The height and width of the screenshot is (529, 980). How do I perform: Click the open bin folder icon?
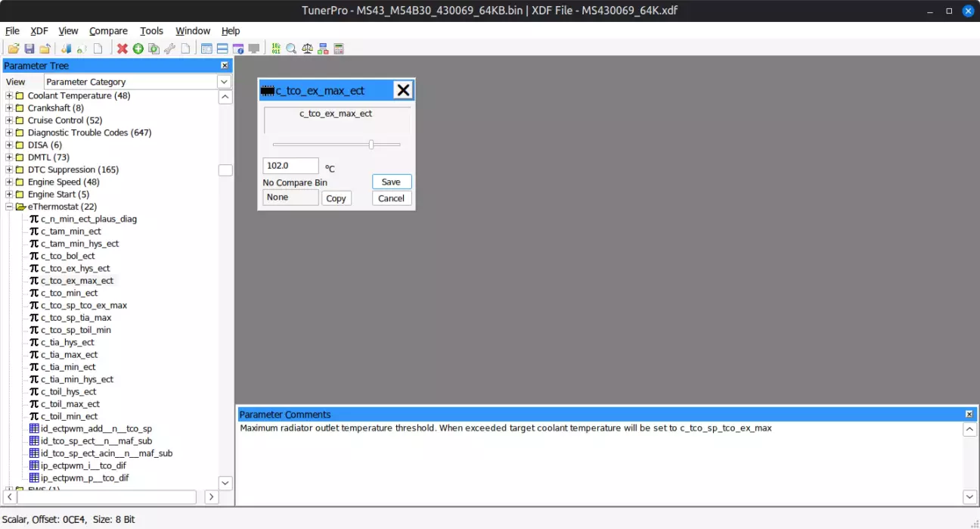point(14,49)
